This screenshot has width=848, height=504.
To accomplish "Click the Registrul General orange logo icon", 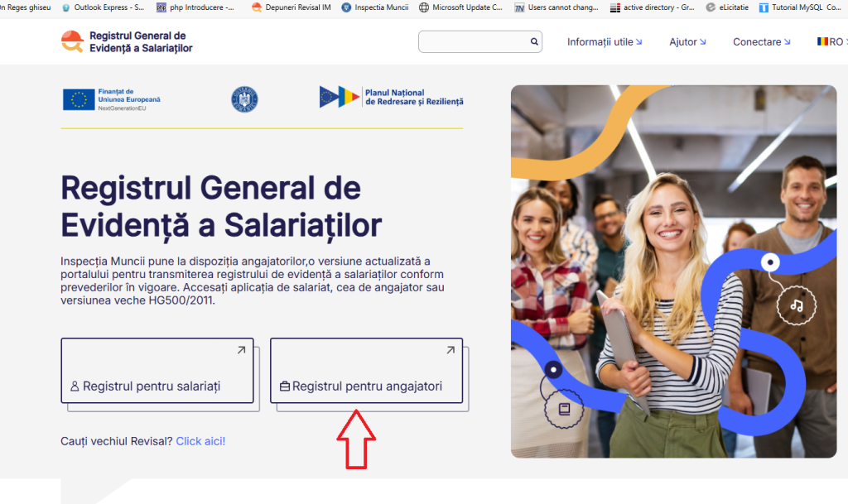I will pyautogui.click(x=72, y=41).
